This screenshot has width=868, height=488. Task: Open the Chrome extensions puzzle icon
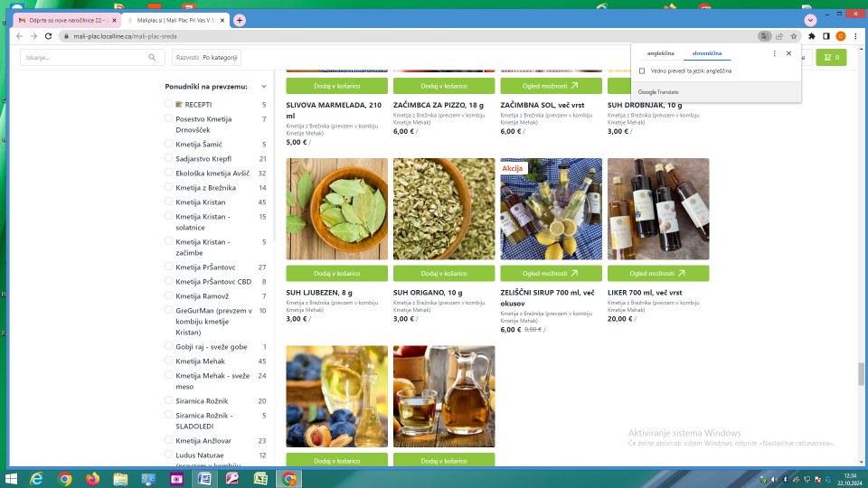[x=812, y=36]
